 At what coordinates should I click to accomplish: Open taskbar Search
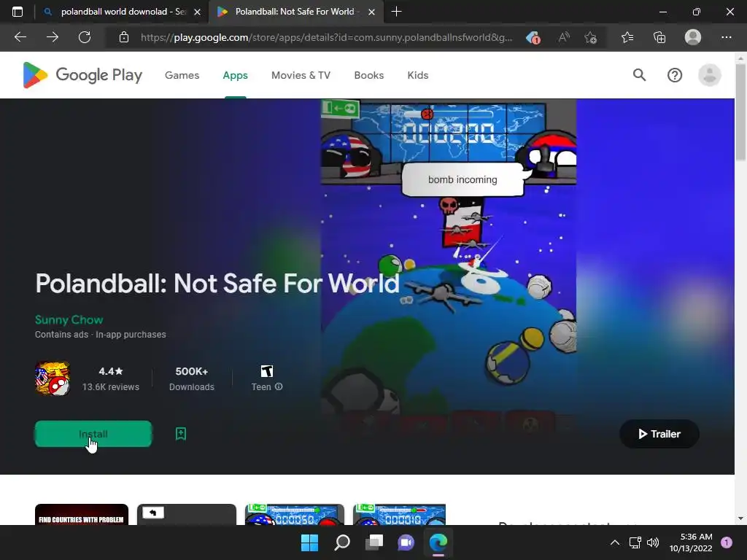342,542
